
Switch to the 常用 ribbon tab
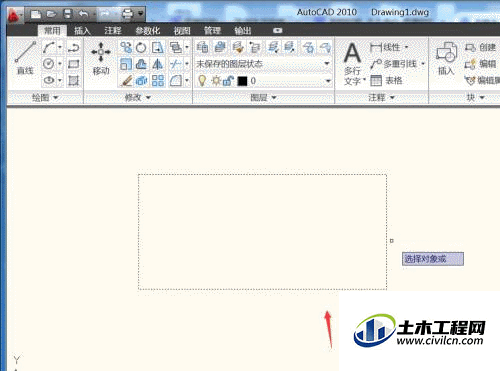52,31
